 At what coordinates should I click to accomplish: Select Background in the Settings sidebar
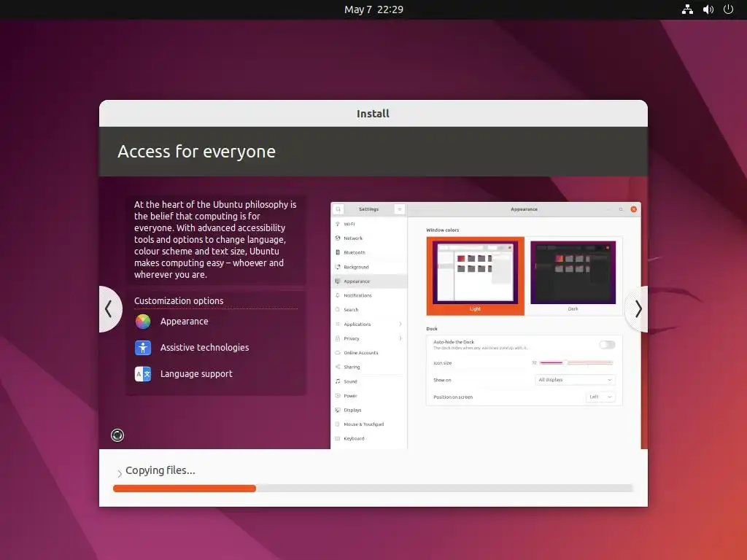pos(368,267)
